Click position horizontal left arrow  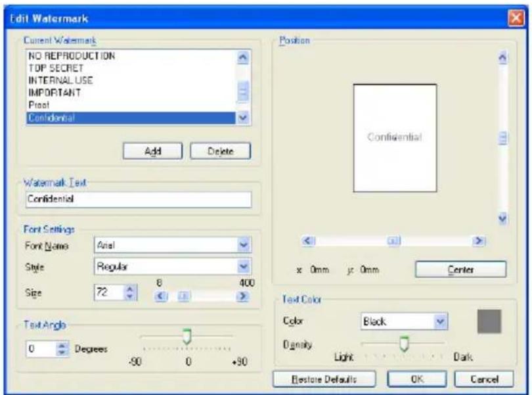pyautogui.click(x=309, y=241)
